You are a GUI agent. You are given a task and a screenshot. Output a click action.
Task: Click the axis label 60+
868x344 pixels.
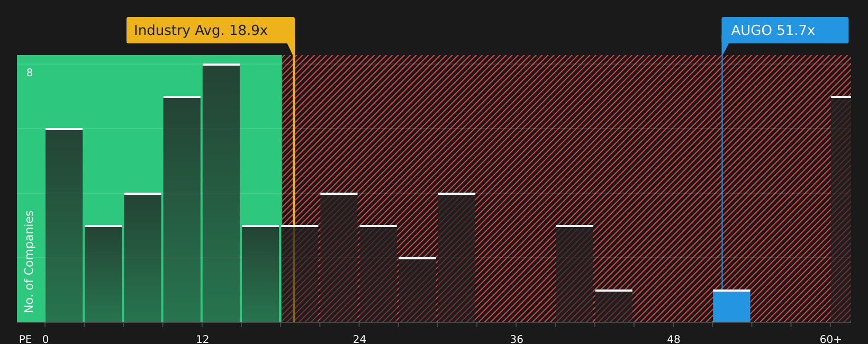(830, 339)
